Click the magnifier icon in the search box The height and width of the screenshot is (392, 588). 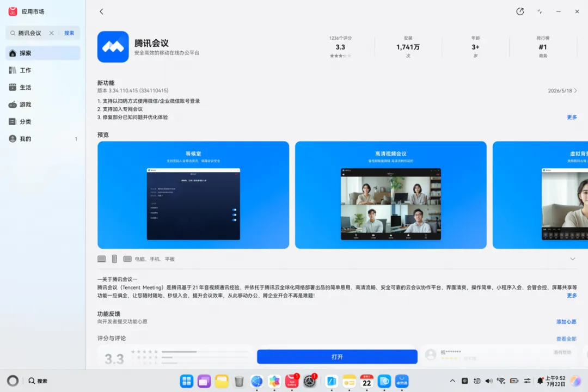tap(13, 33)
